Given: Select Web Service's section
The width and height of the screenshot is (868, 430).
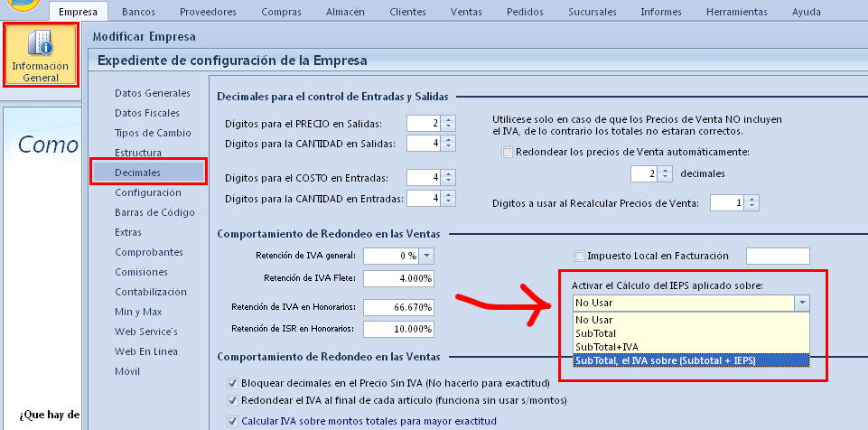Looking at the screenshot, I should tap(146, 332).
